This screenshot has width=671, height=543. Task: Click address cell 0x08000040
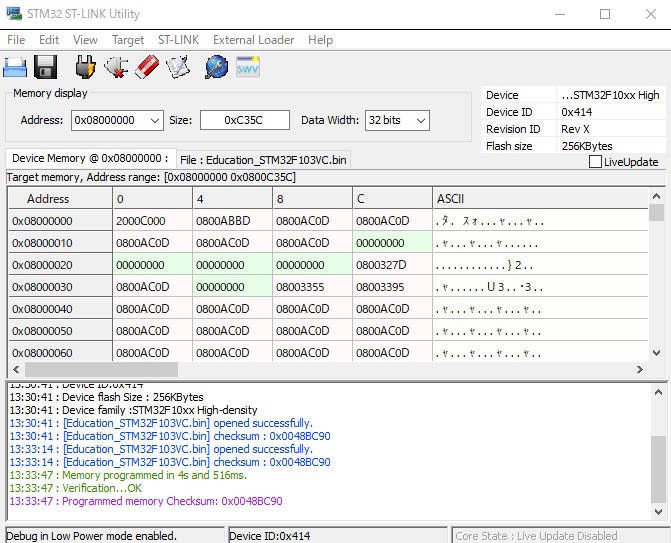click(x=60, y=309)
